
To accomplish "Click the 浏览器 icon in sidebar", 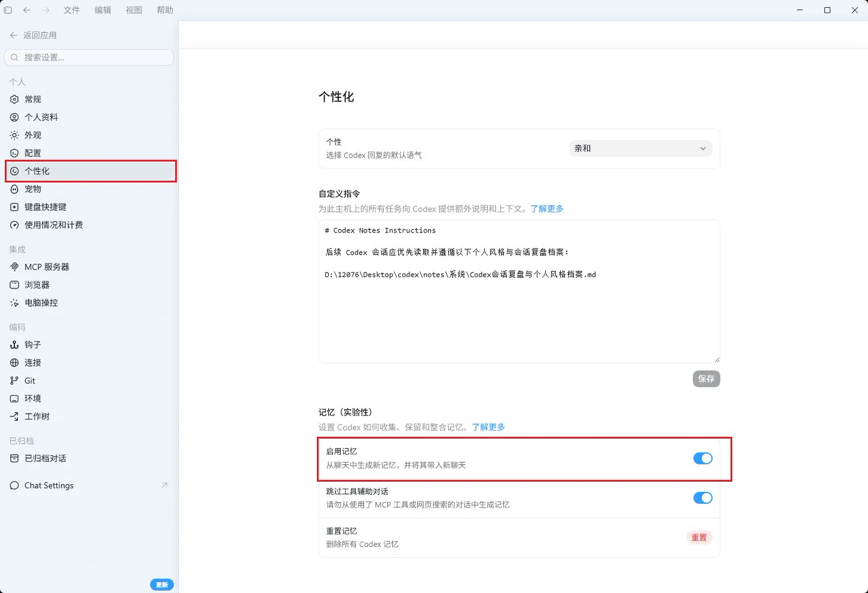I will (14, 285).
